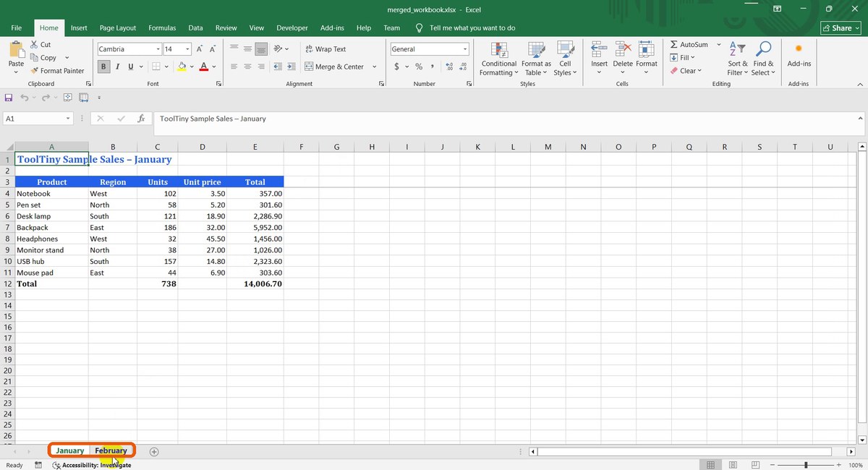Viewport: 868px width, 470px height.
Task: Switch to Page Layout view in status bar
Action: (x=733, y=465)
